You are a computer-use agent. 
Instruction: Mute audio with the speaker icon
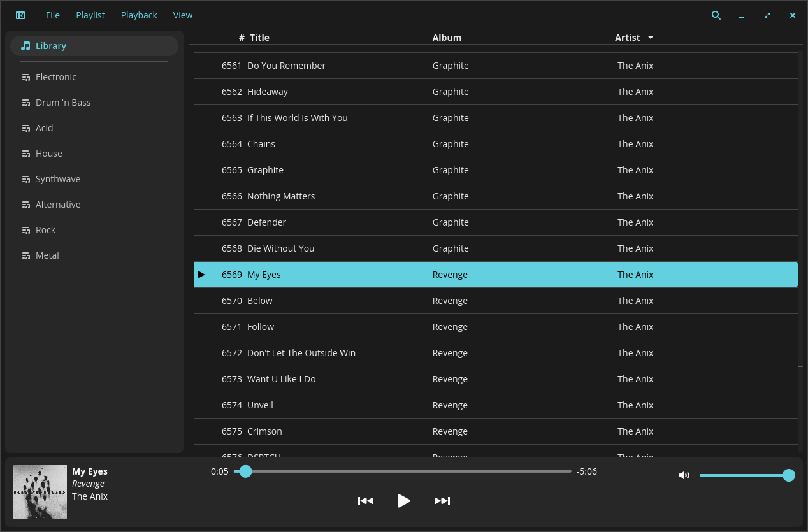(684, 475)
